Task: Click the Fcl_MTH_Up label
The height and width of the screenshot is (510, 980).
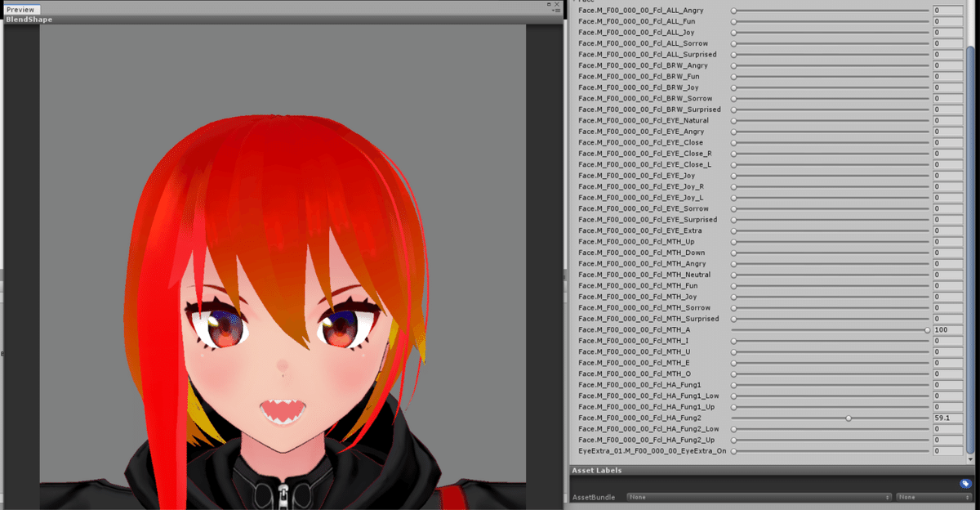Action: (638, 242)
